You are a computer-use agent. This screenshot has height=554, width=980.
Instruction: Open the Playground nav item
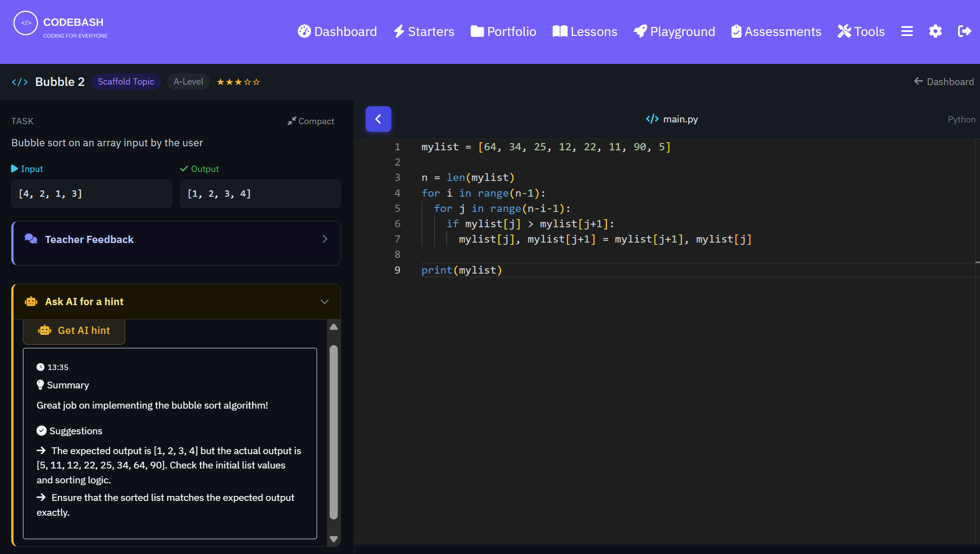coord(674,32)
